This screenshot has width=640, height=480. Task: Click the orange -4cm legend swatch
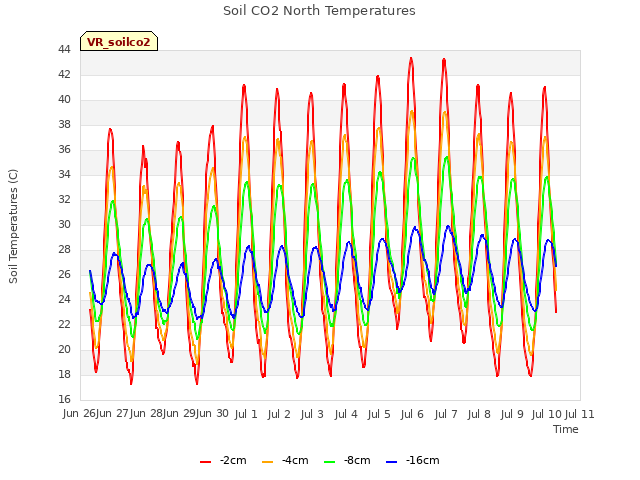(267, 462)
